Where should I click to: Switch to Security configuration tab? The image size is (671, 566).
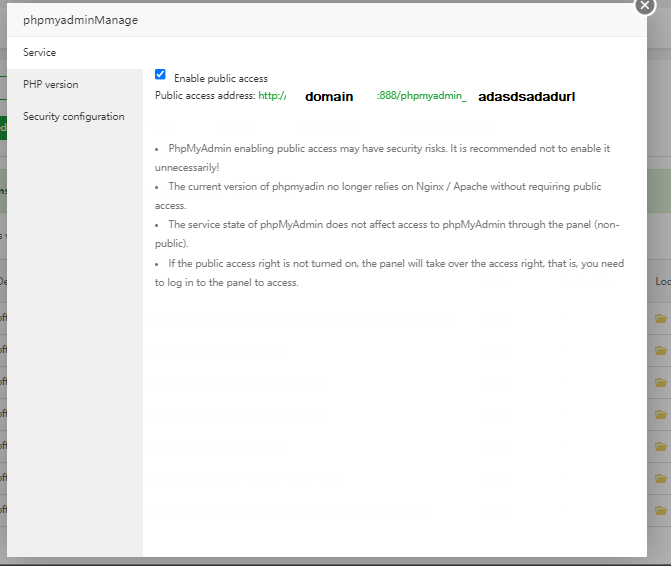click(x=75, y=116)
